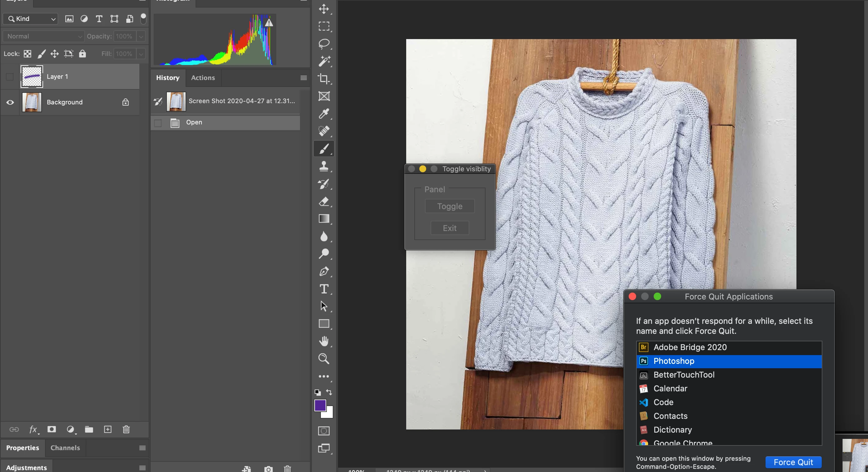Show Layer 1 via its visibility box

tap(10, 77)
